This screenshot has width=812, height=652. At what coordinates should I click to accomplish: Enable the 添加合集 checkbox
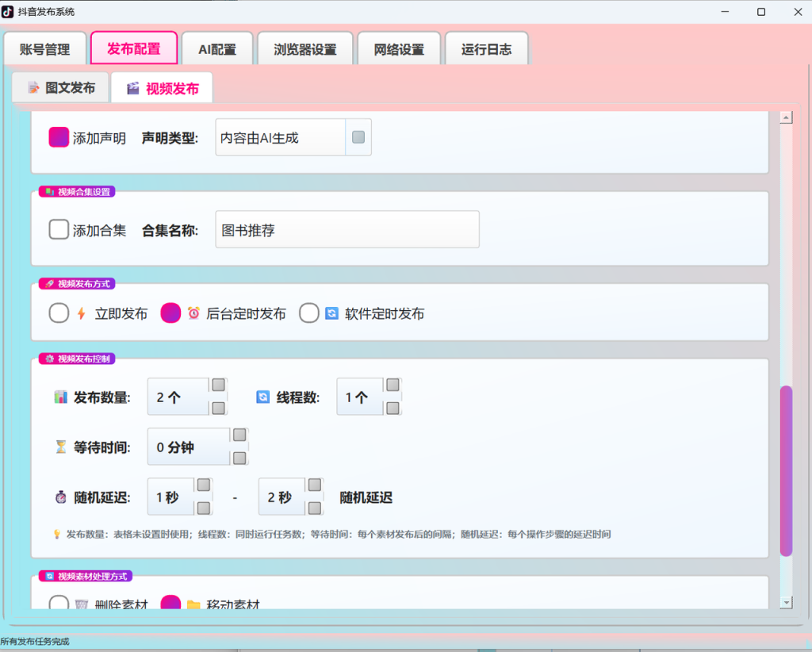point(59,229)
